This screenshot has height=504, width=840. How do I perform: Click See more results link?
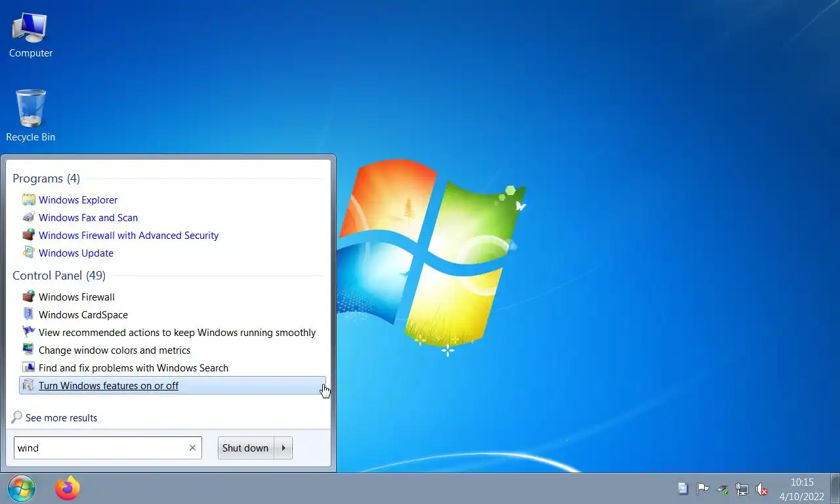61,417
